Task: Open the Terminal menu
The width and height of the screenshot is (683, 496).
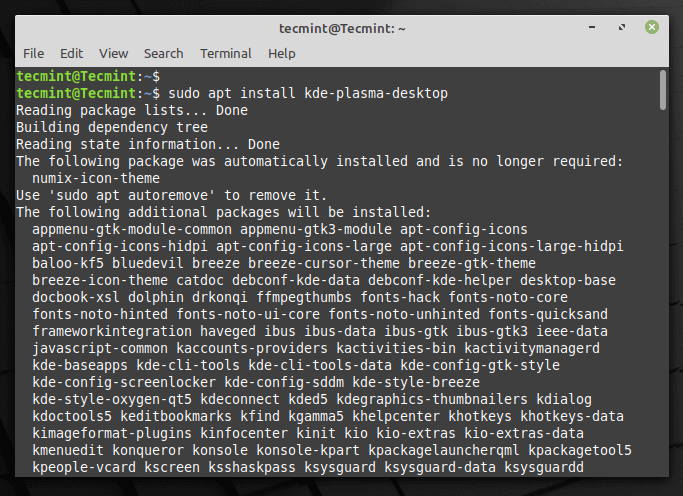Action: (225, 53)
